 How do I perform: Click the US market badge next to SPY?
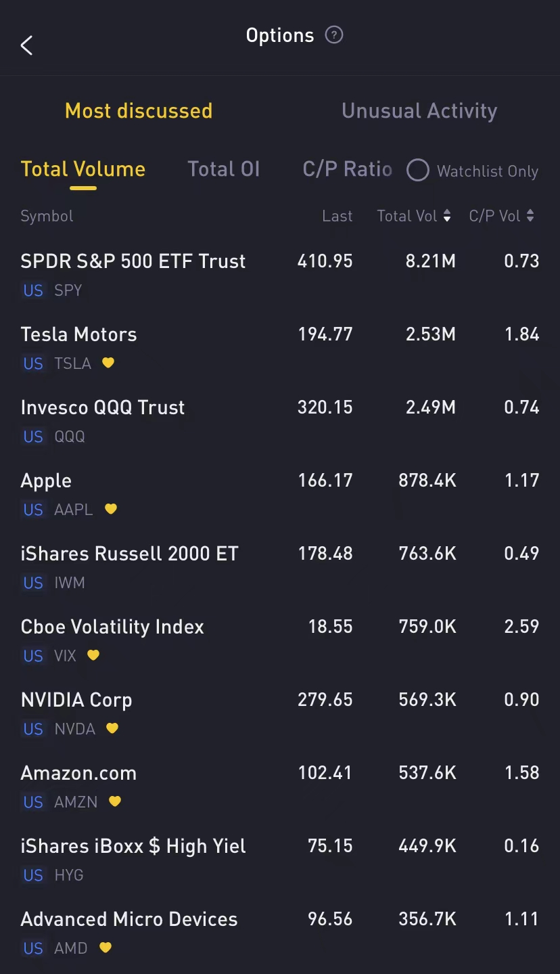32,290
